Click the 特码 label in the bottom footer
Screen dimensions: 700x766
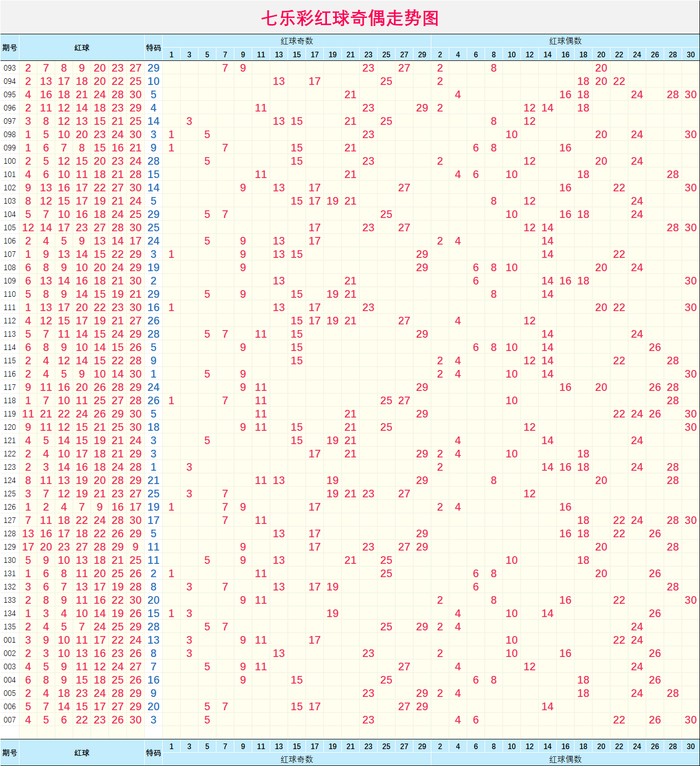154,753
